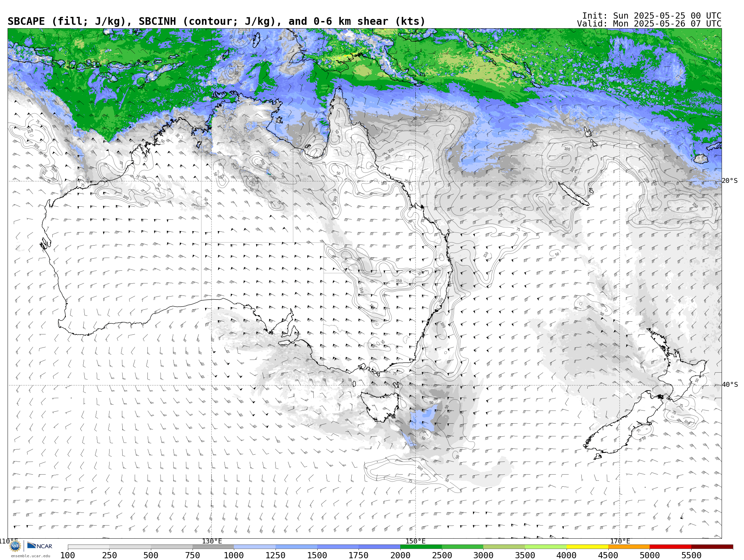Click the 170°E longitude label
Image resolution: width=744 pixels, height=560 pixels.
click(620, 541)
